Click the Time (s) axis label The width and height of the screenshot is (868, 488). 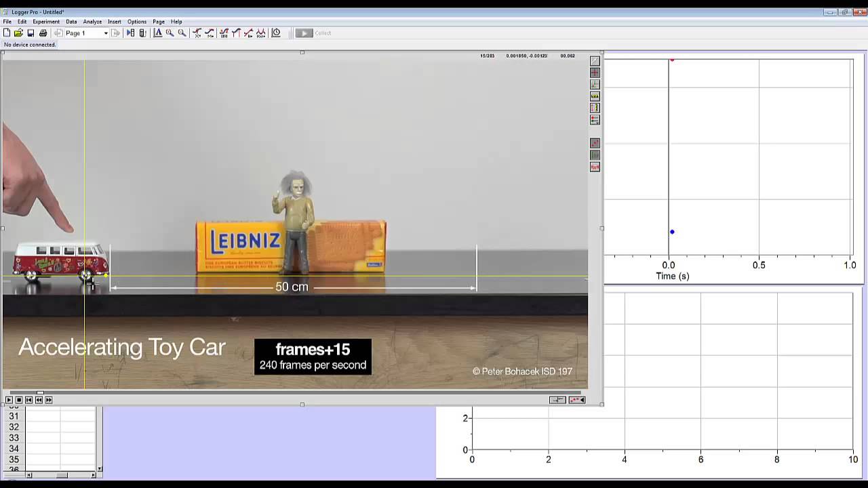[x=672, y=276]
